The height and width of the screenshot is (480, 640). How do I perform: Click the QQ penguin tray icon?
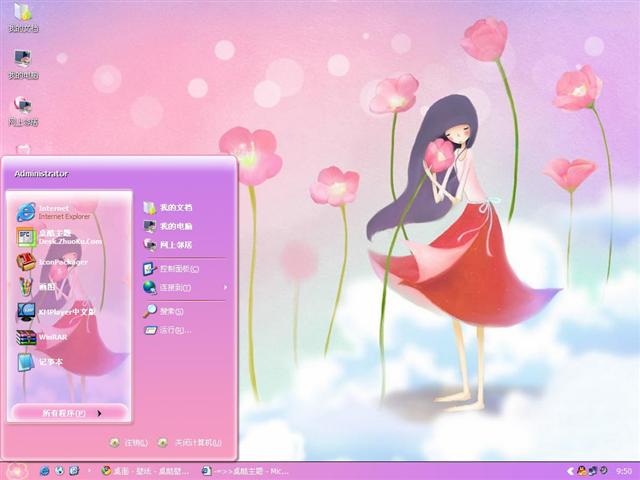tap(582, 471)
